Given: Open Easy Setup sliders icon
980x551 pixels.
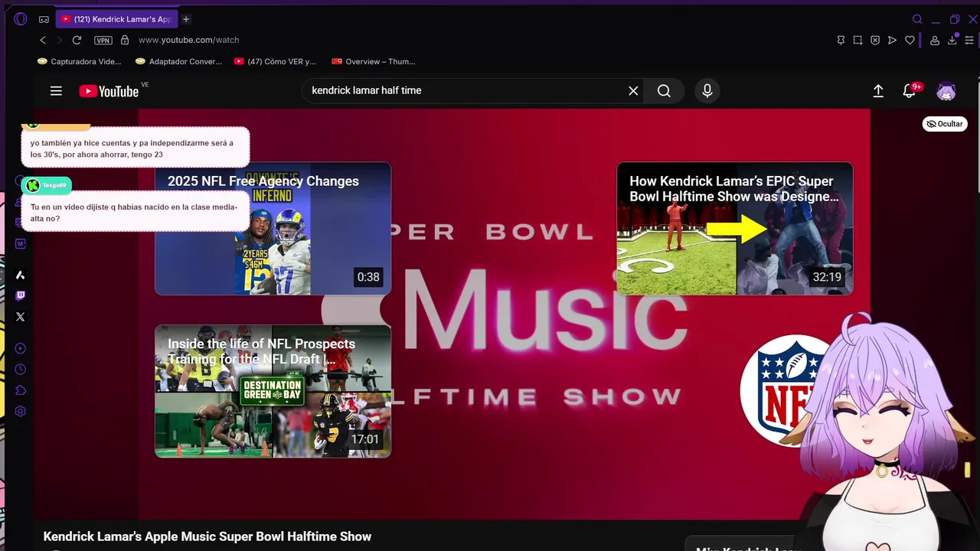Looking at the screenshot, I should [x=970, y=40].
